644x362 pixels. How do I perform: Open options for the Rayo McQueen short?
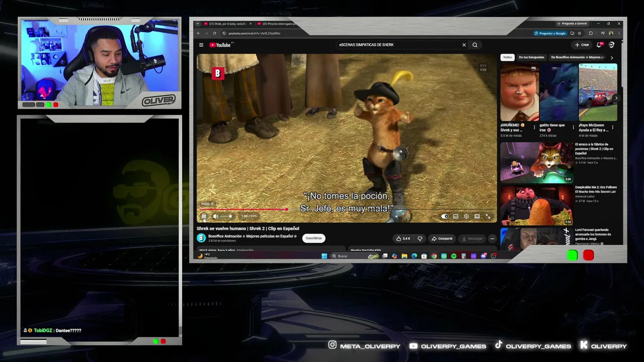(613, 127)
